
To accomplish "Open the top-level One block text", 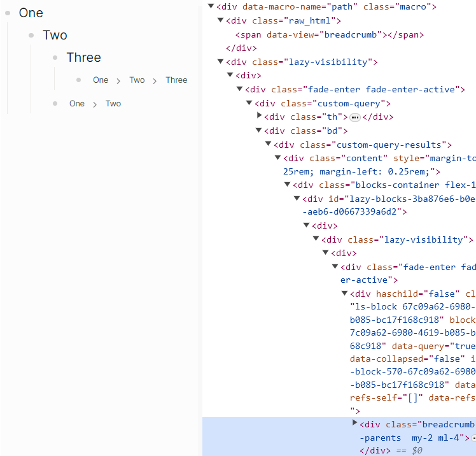I will 31,13.
